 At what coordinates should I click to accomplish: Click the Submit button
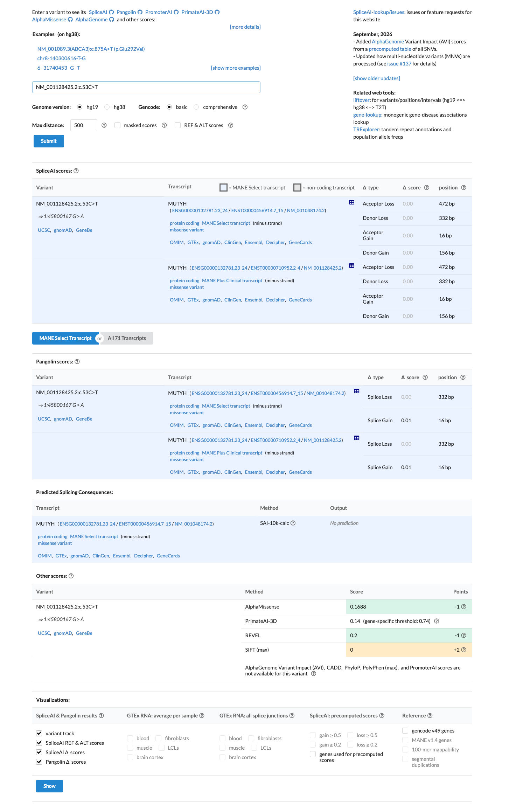pos(49,141)
